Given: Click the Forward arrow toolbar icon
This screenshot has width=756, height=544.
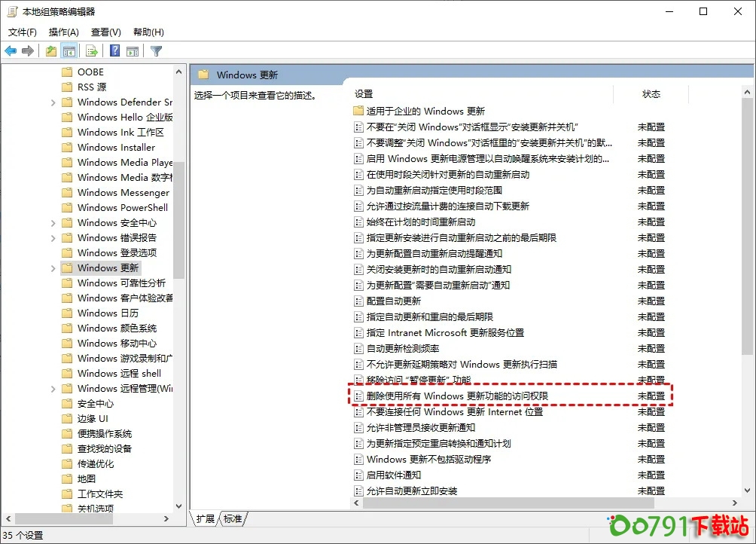Looking at the screenshot, I should click(x=28, y=51).
